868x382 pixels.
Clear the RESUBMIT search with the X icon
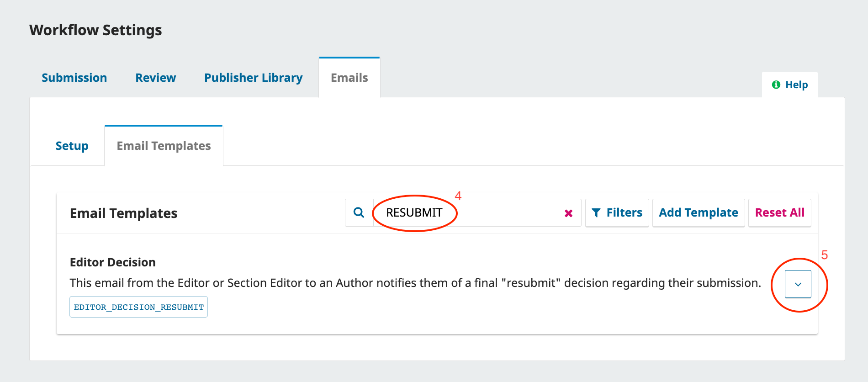568,213
